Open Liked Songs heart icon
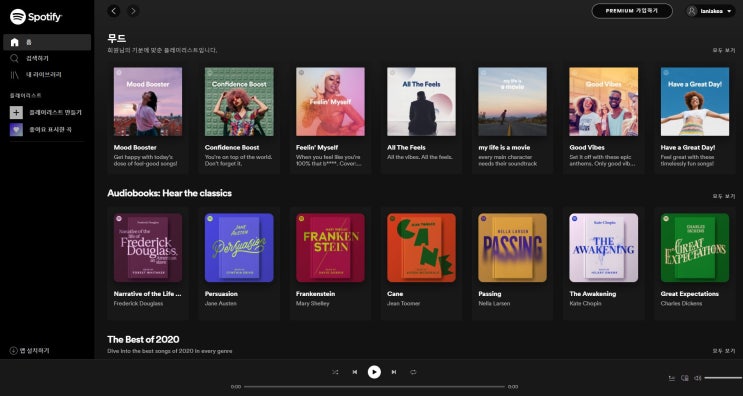Viewport: 743px width, 396px height. click(x=16, y=129)
